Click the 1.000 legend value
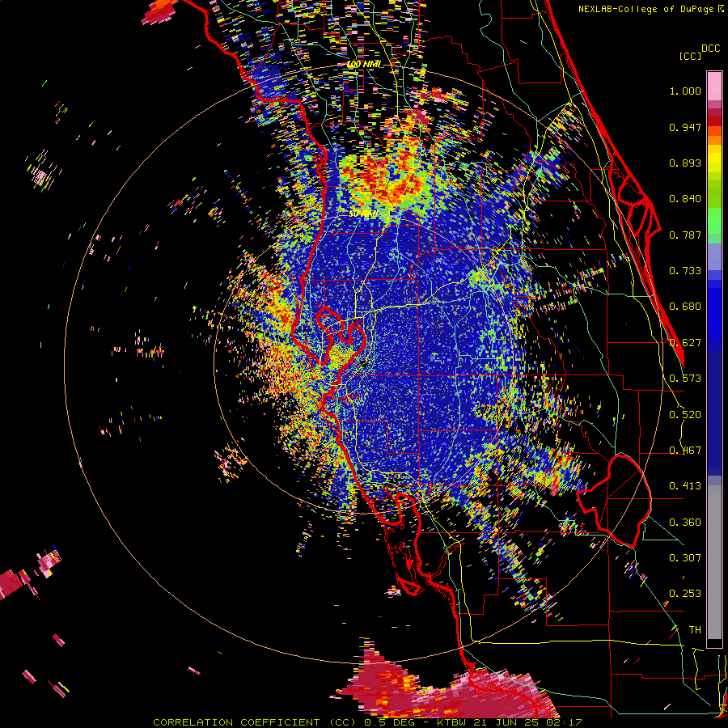 [685, 91]
